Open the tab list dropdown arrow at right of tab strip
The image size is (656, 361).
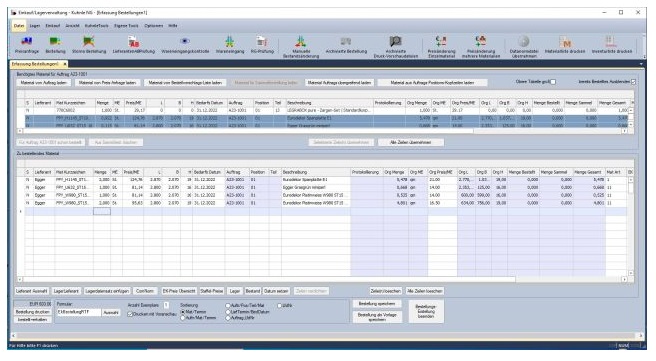tap(641, 64)
